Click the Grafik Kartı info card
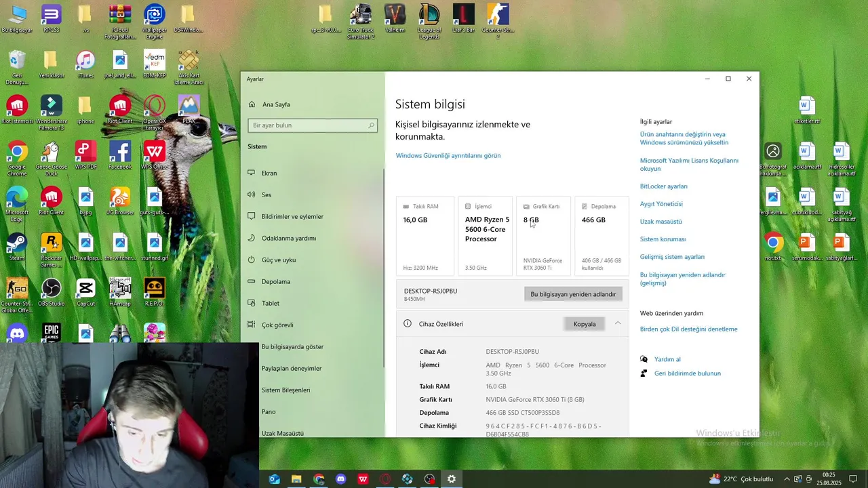 (x=543, y=236)
